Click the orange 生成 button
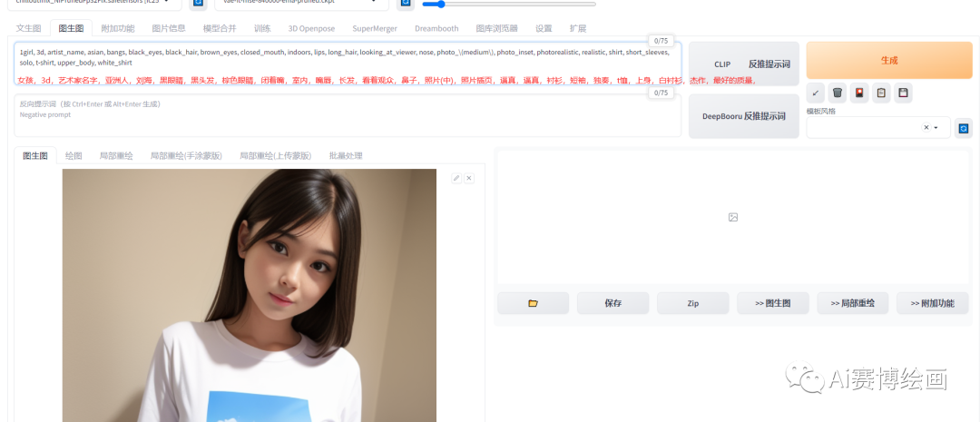 (x=889, y=60)
